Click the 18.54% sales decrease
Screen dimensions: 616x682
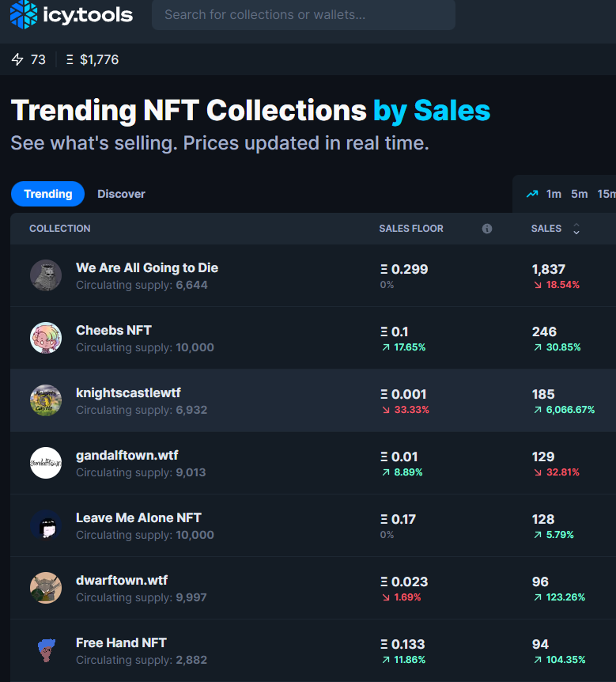562,285
